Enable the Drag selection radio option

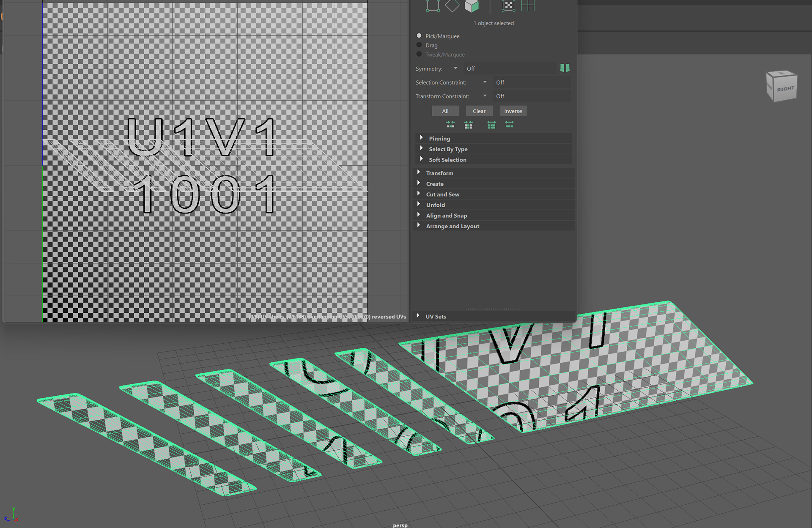419,45
